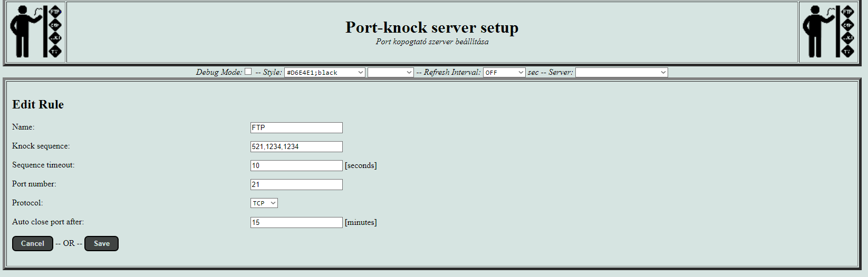
Task: Click the Port number label
Action: tap(34, 184)
